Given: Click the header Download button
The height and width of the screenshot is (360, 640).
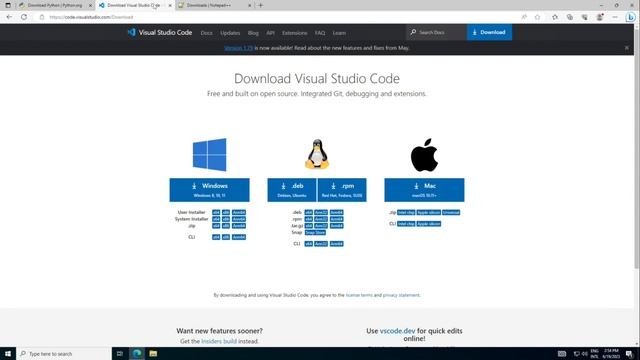Looking at the screenshot, I should tap(489, 32).
